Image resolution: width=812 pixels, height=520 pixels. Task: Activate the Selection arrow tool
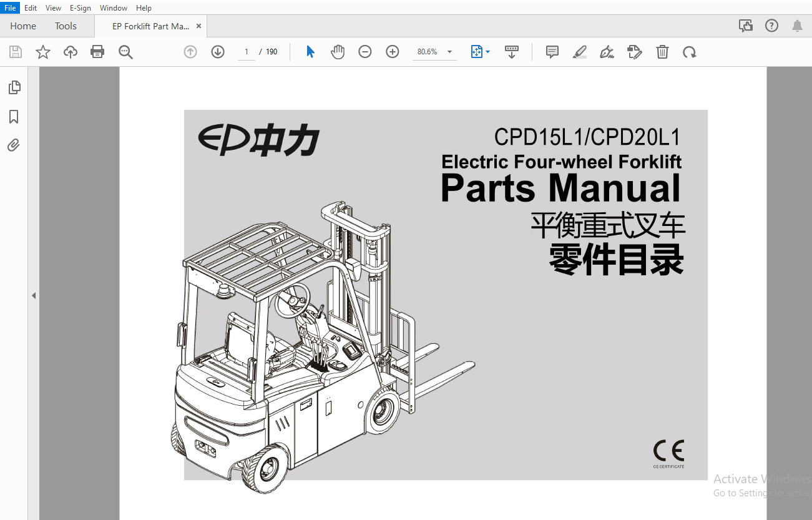(310, 52)
